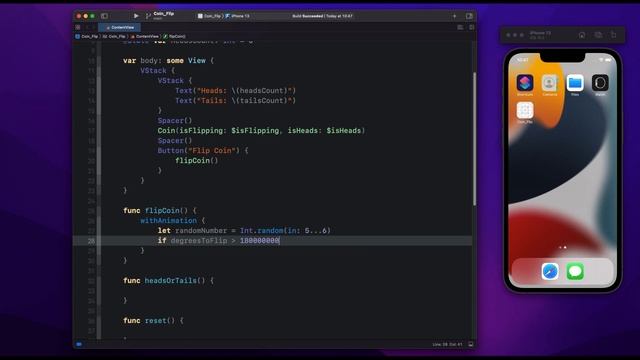
Task: Toggle the inspector panel at top right
Action: (469, 16)
